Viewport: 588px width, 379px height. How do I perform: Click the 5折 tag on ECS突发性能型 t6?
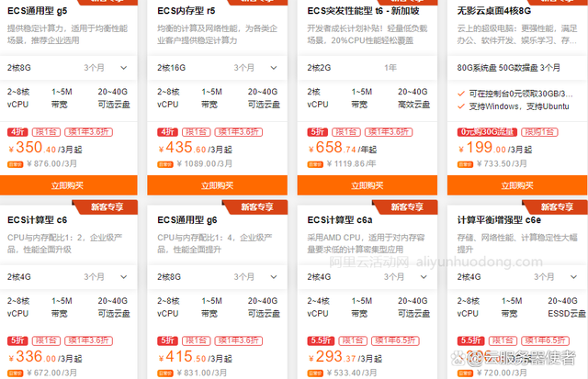point(318,132)
